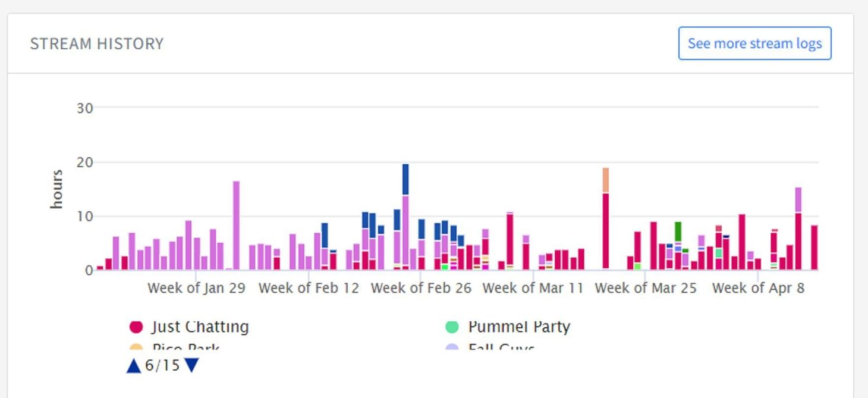The width and height of the screenshot is (868, 398).
Task: Click the Week of Jan 29 axis label
Action: (196, 289)
